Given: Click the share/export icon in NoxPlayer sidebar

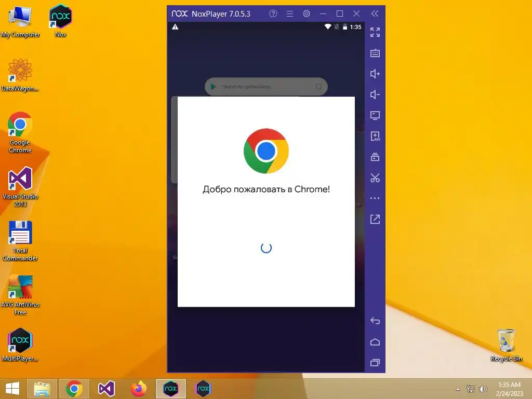Looking at the screenshot, I should click(x=375, y=219).
